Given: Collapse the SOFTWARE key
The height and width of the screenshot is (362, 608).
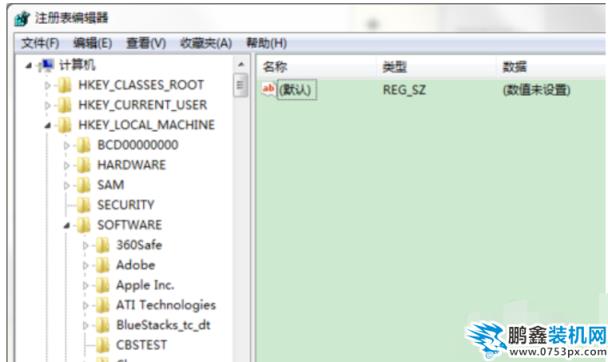Looking at the screenshot, I should click(x=66, y=226).
